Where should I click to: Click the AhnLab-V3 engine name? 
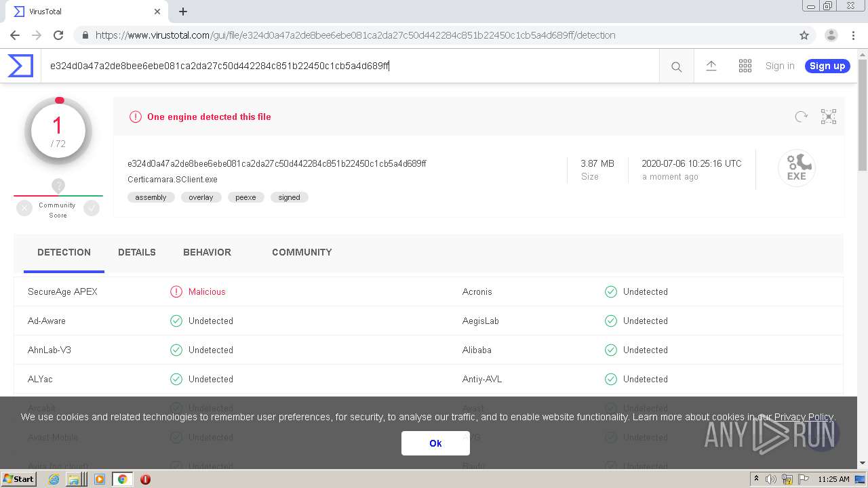click(50, 350)
